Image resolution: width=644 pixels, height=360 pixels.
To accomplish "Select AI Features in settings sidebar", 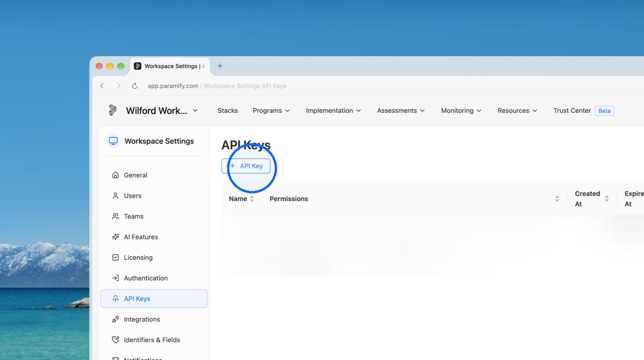I will tap(154, 237).
